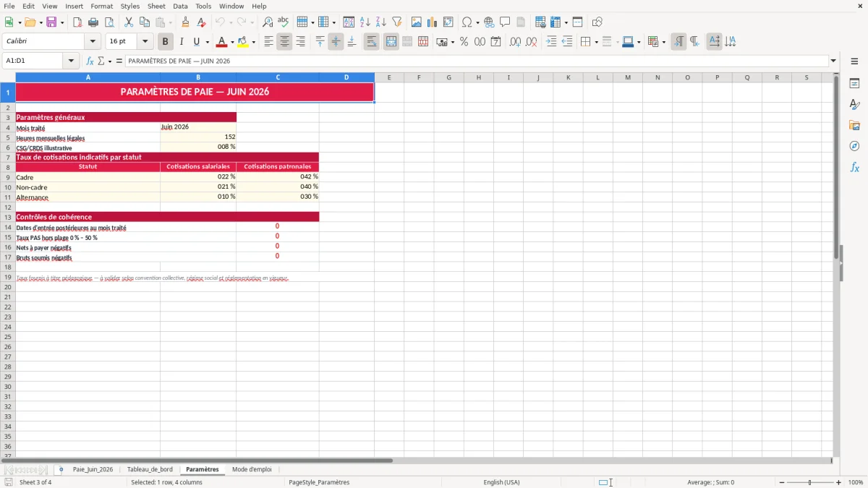Switch to the Mode d'emploi sheet tab
The width and height of the screenshot is (868, 488).
[x=252, y=469]
